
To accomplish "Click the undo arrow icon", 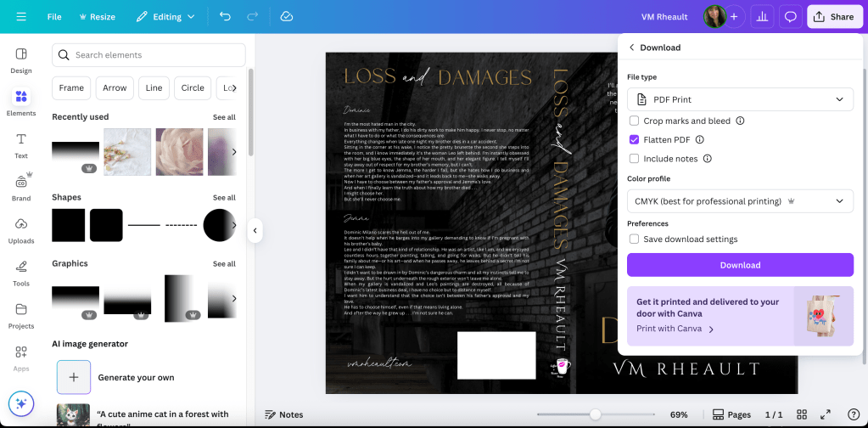I will click(224, 16).
